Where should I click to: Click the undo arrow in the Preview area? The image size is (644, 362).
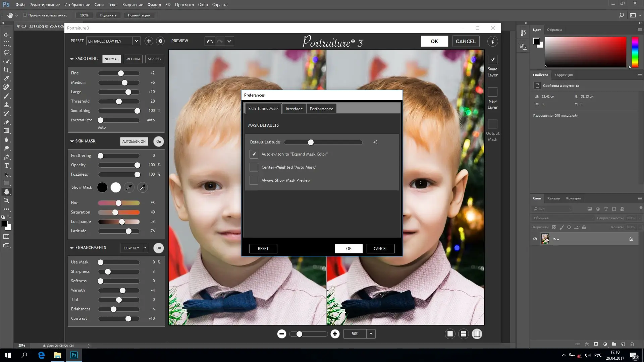210,41
